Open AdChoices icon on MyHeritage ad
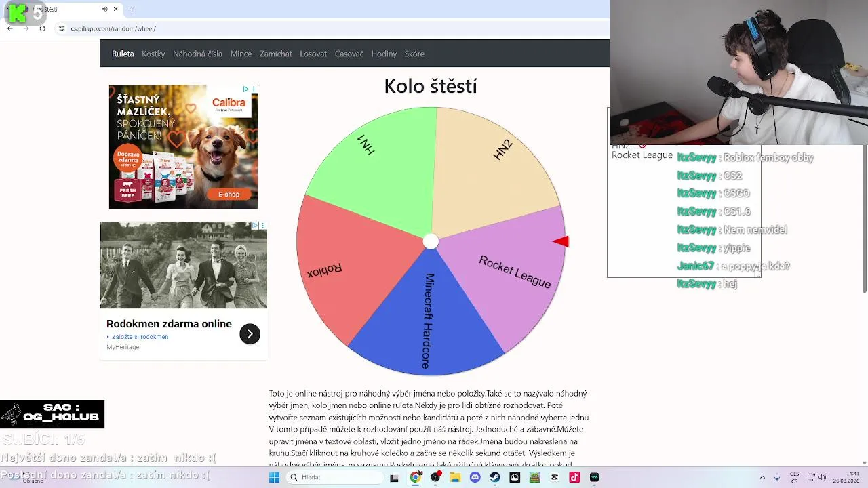The width and height of the screenshot is (868, 488). click(x=254, y=226)
